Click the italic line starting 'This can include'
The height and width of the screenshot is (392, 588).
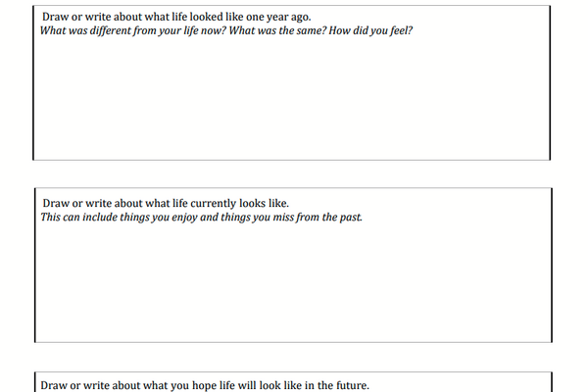[x=201, y=217]
